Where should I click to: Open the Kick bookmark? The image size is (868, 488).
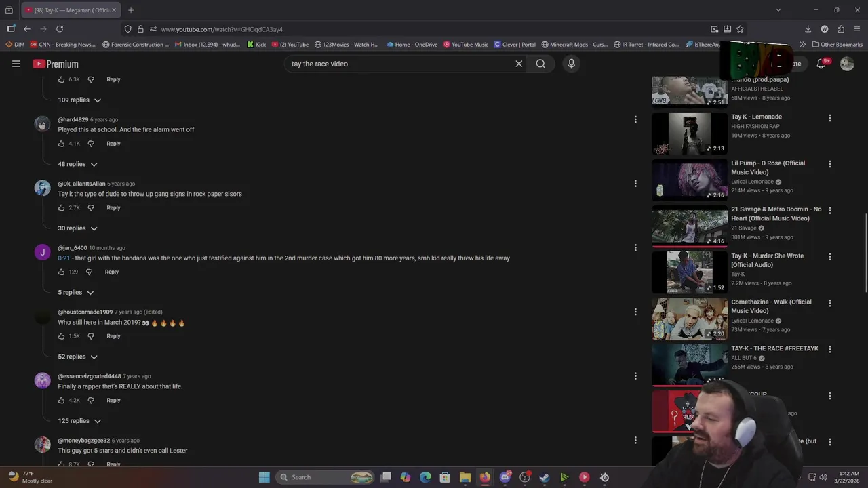256,45
